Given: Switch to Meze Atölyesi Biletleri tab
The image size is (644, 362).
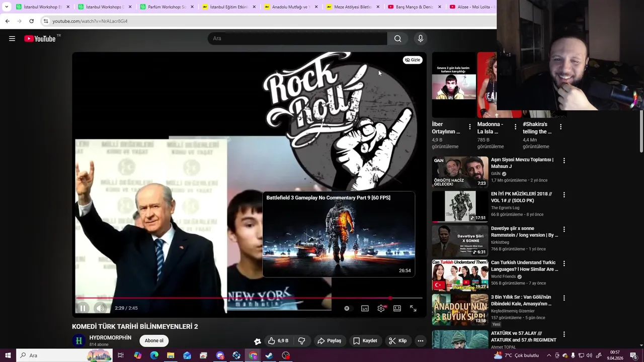Looking at the screenshot, I should coord(352,7).
